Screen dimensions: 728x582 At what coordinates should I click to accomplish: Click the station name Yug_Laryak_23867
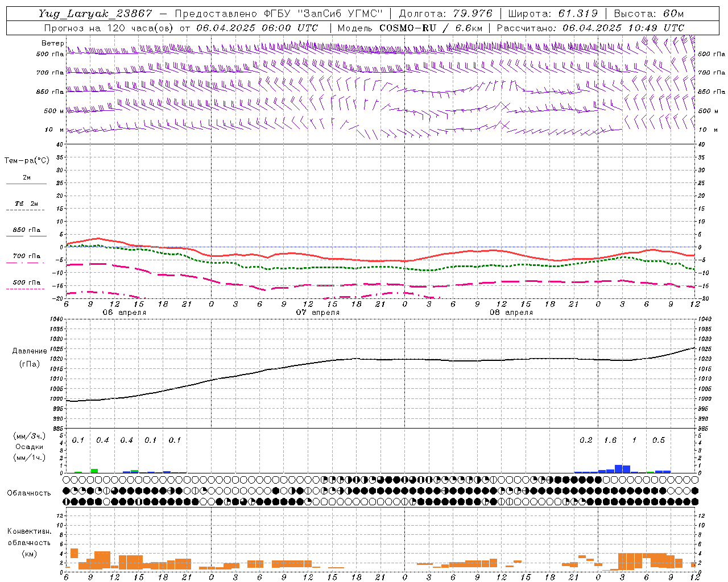96,14
